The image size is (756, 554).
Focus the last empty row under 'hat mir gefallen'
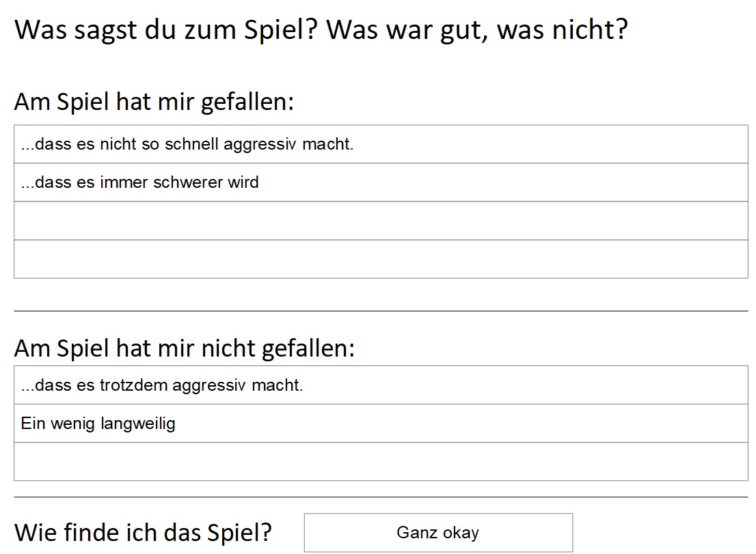381,259
